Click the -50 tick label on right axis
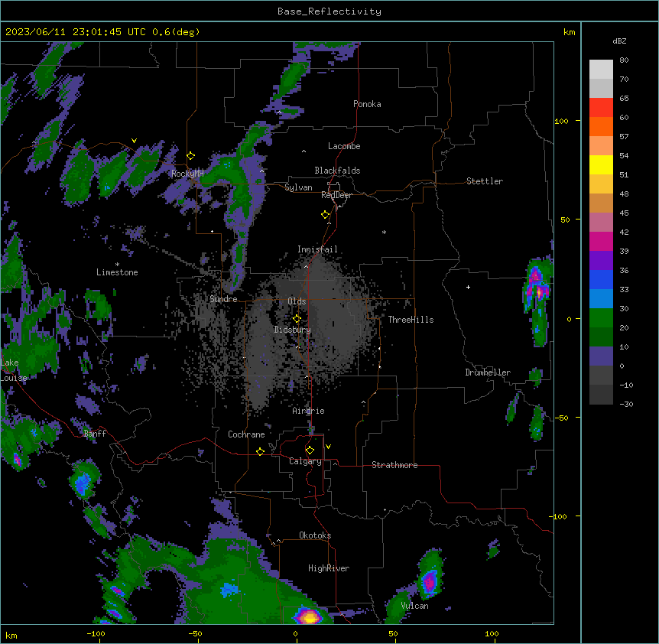 coord(561,418)
